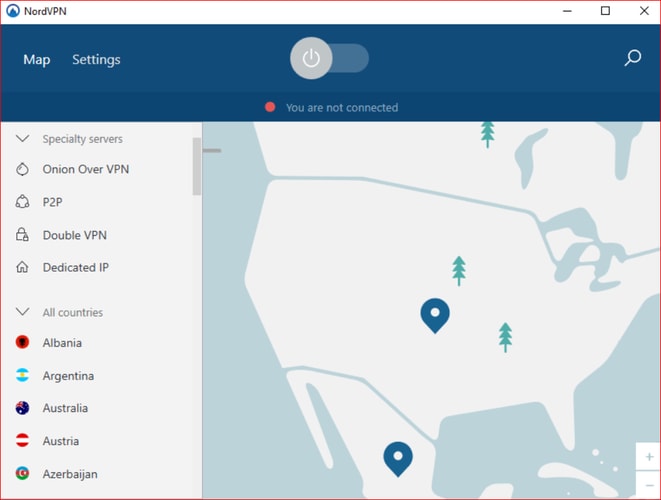Click the Onion Over VPN icon
The image size is (661, 500).
pos(22,170)
